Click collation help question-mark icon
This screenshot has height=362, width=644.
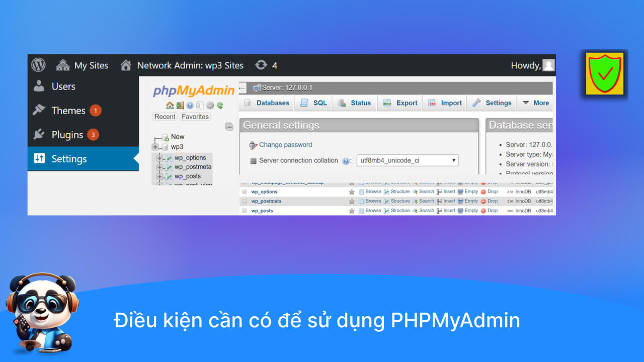(x=346, y=161)
